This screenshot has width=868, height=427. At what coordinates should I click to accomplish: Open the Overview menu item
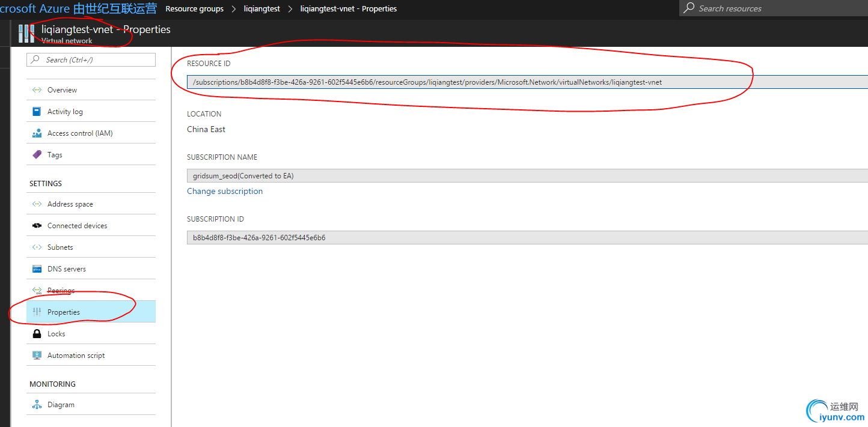click(x=91, y=90)
